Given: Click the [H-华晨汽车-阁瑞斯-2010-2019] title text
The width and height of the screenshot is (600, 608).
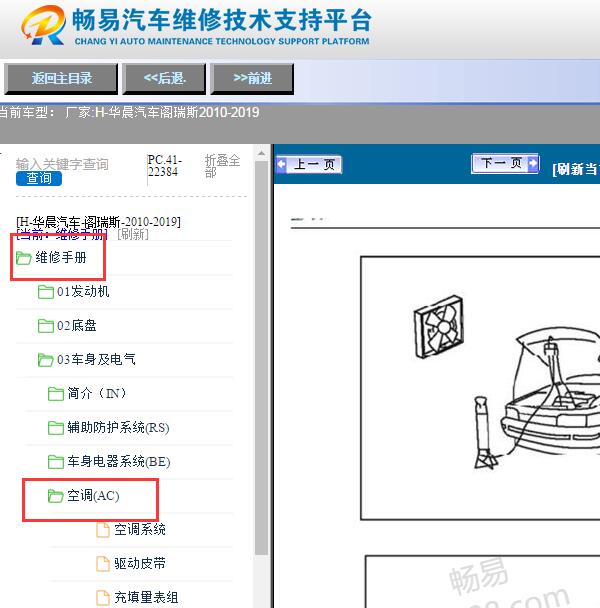Looking at the screenshot, I should [99, 222].
